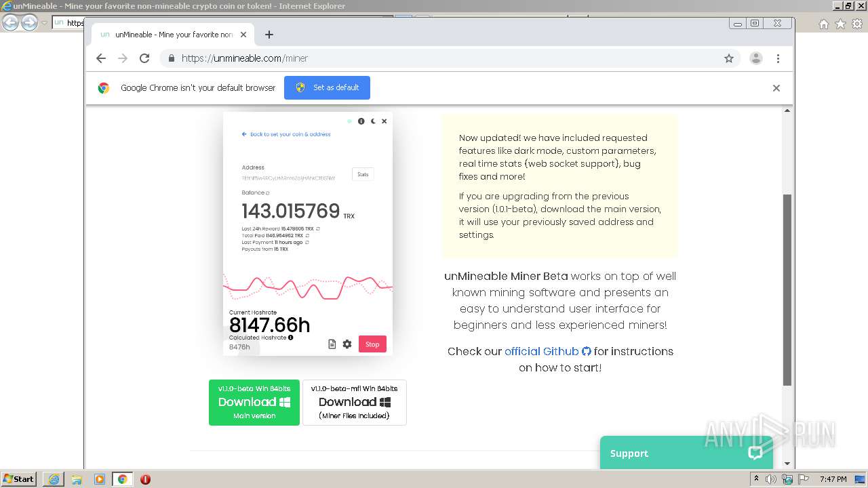Click the Stats button in miner preview

(363, 174)
